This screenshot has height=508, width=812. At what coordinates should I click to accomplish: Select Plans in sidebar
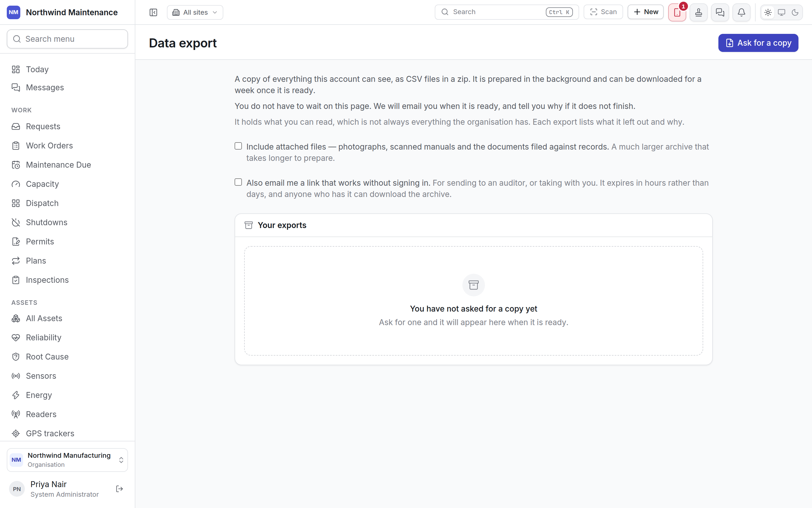(67, 261)
